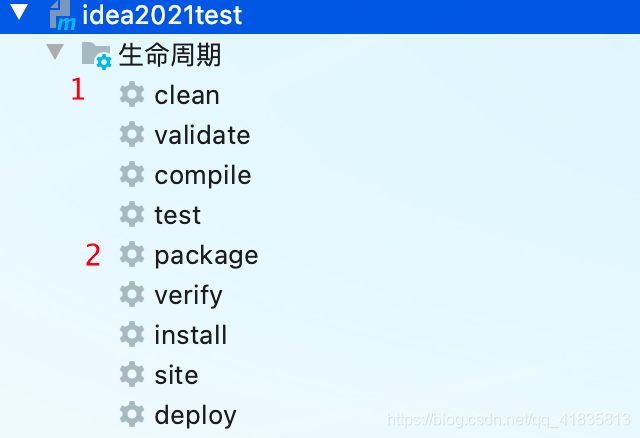
Task: Select the install lifecycle phase
Action: (191, 335)
